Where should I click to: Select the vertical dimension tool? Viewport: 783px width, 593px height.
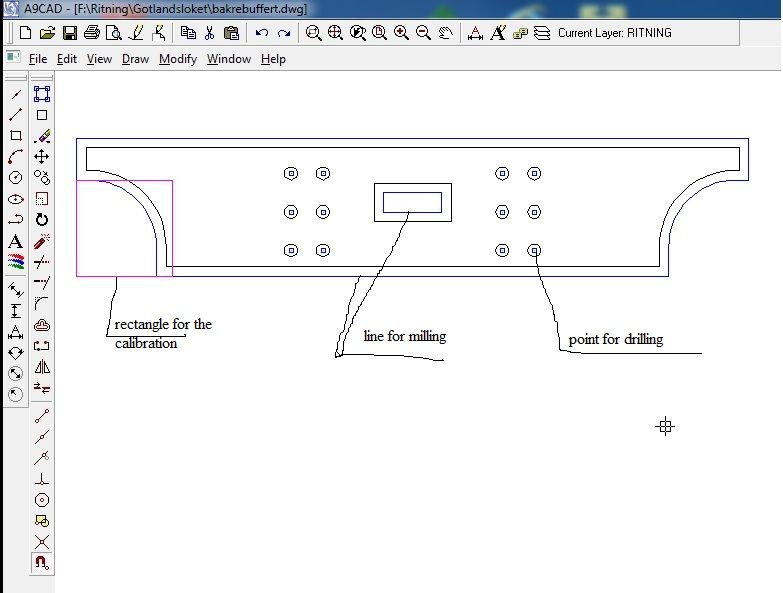tap(16, 311)
